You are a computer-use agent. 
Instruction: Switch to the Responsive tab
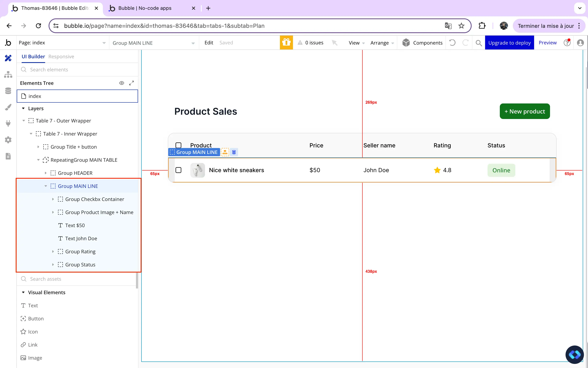(61, 56)
